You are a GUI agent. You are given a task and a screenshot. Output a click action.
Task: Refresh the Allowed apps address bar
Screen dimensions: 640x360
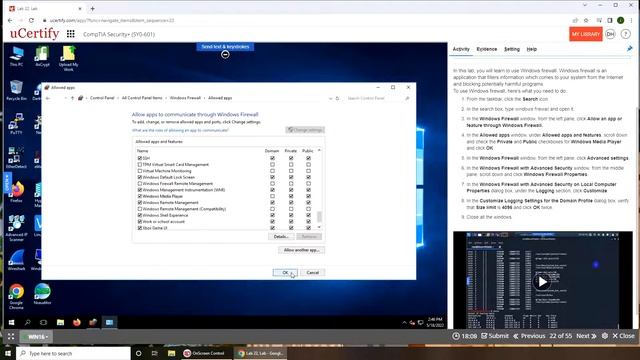click(x=337, y=98)
